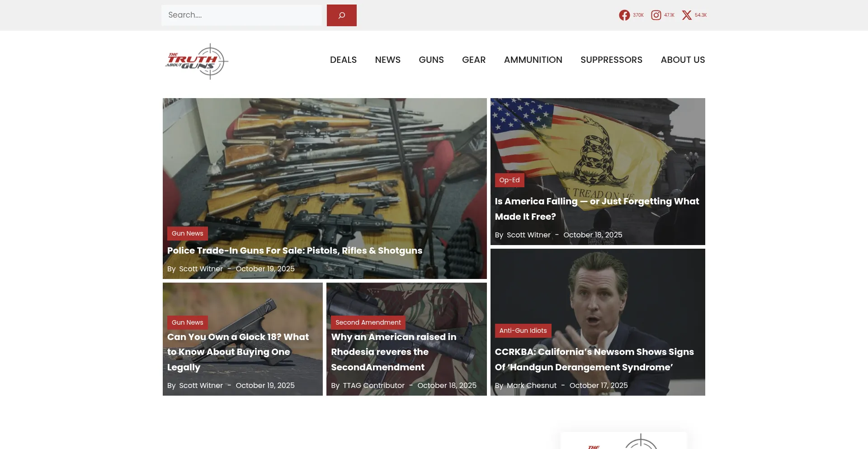Open the X (Twitter) social icon
This screenshot has height=449, width=868.
[687, 15]
